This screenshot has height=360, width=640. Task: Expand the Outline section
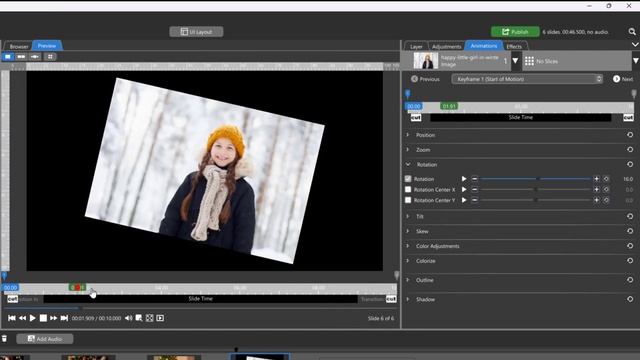[408, 280]
